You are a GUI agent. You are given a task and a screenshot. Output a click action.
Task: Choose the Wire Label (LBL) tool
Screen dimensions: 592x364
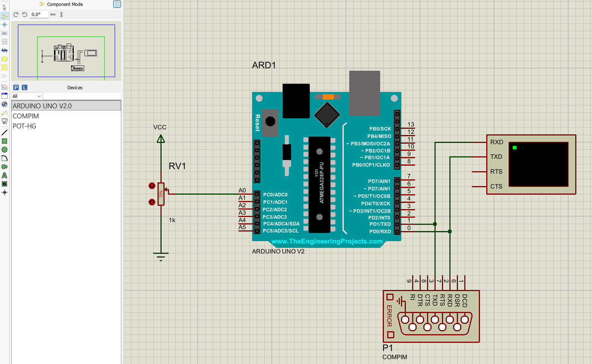[4, 33]
